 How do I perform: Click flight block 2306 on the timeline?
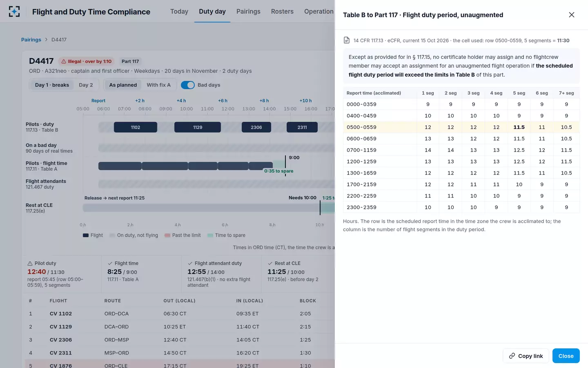256,127
